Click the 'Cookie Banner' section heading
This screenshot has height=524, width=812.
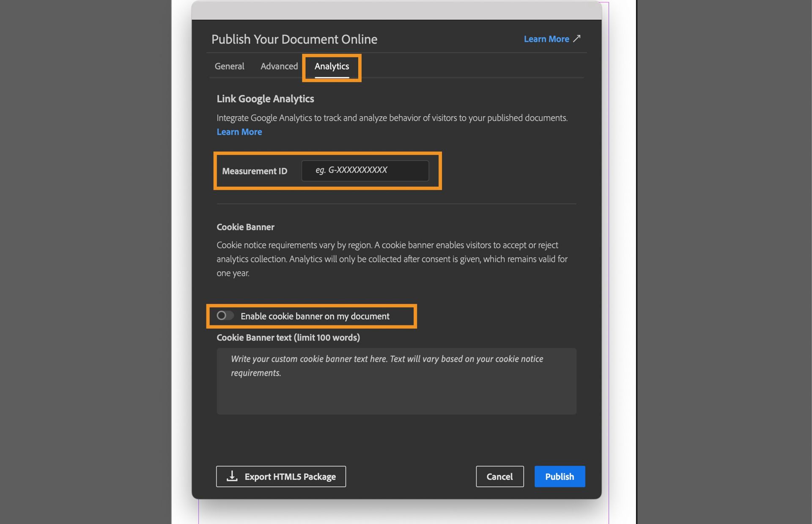point(245,227)
